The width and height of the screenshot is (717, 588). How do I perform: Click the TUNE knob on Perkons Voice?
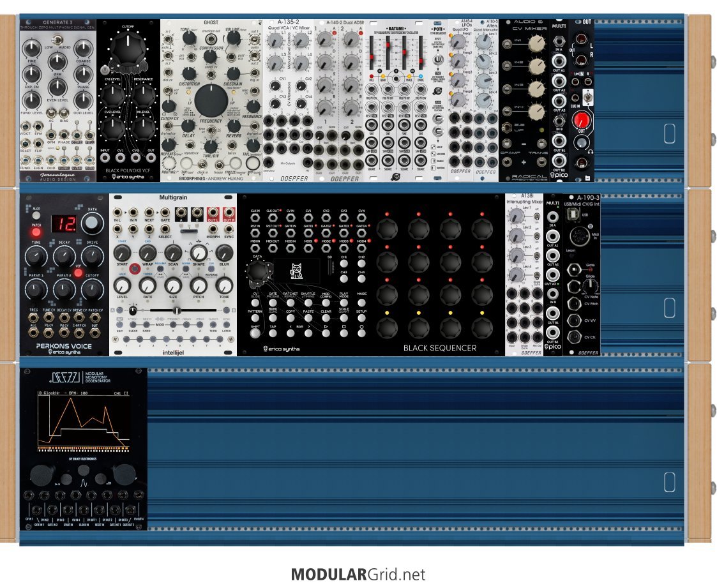(36, 257)
